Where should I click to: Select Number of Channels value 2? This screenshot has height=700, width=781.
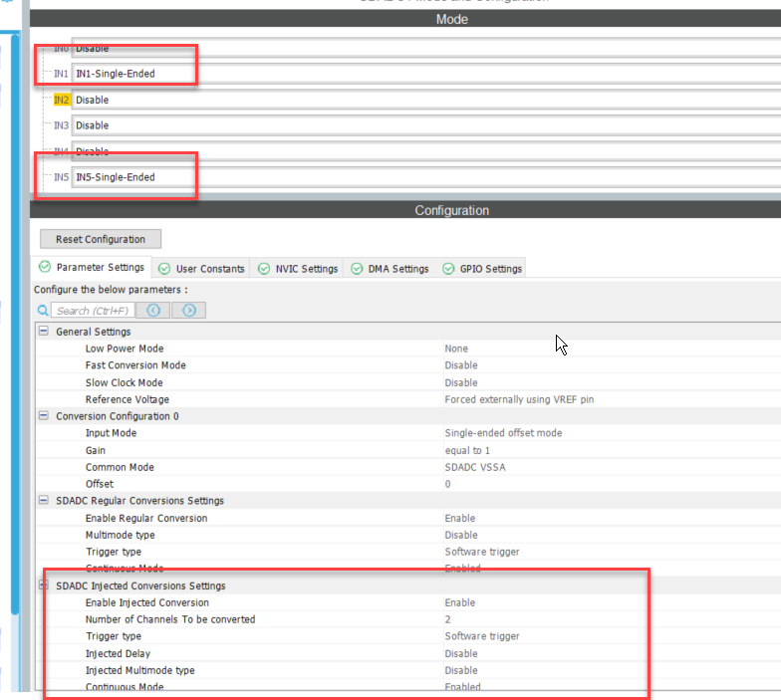pos(448,619)
